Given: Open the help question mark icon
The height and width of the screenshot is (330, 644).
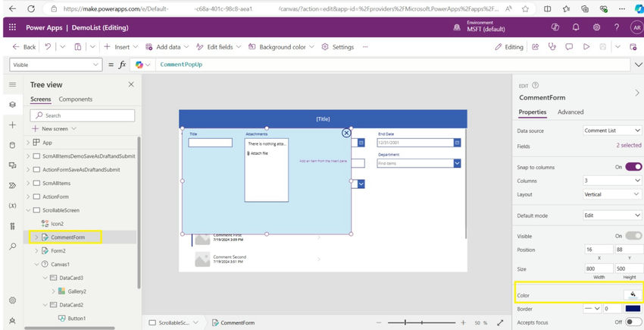Looking at the screenshot, I should (617, 27).
